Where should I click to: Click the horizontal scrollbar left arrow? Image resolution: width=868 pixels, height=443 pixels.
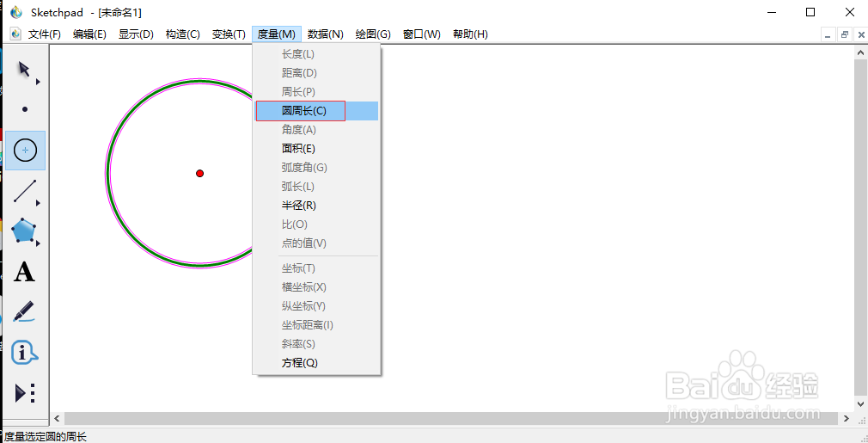57,418
